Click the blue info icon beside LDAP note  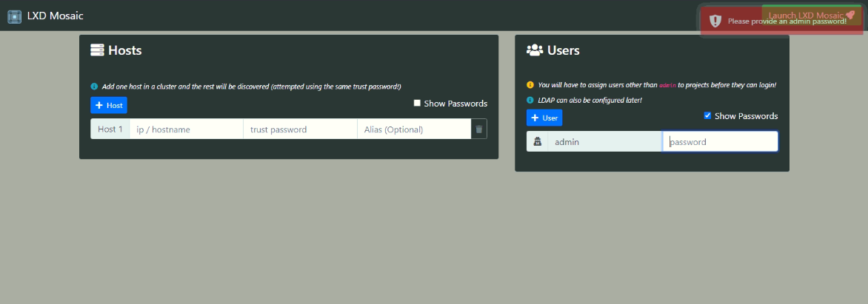click(530, 100)
